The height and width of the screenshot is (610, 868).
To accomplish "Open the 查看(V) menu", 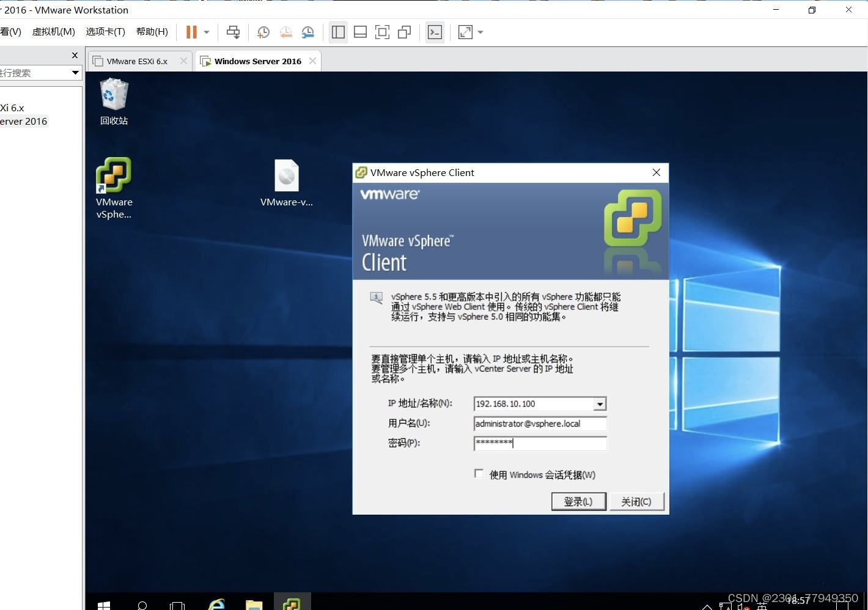I will point(10,32).
